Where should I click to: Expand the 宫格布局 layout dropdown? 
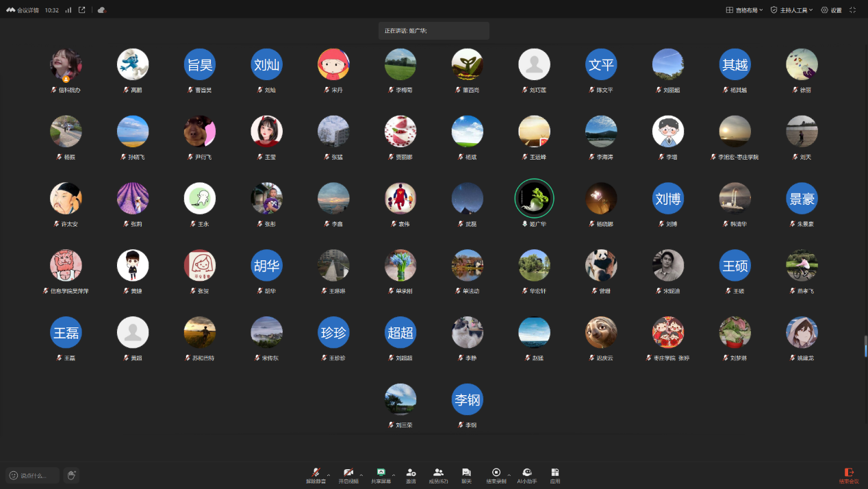coord(744,10)
